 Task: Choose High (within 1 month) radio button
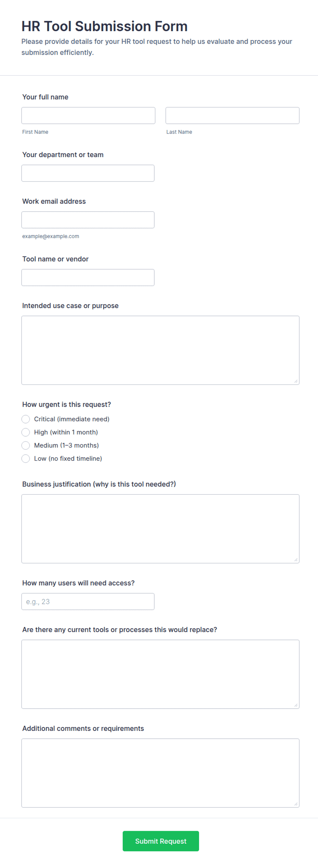coord(26,432)
